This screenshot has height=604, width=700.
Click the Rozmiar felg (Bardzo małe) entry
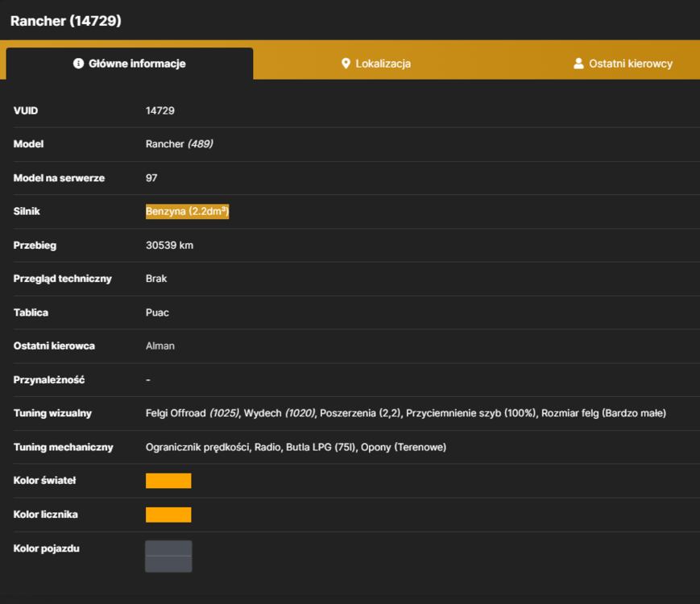(603, 413)
